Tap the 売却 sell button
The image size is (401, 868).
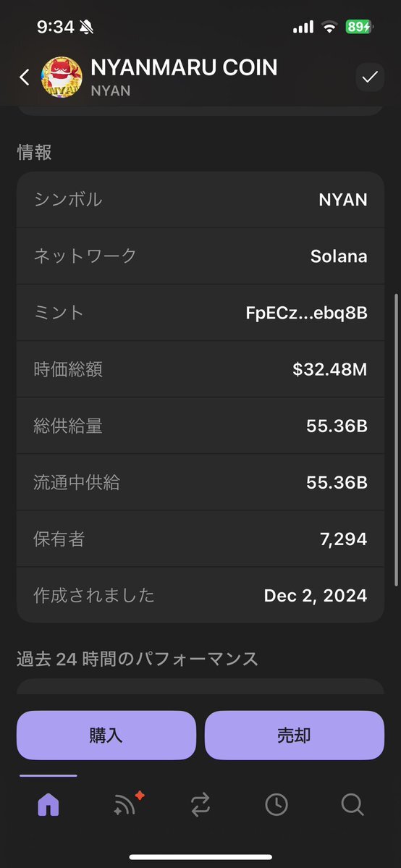coord(294,735)
